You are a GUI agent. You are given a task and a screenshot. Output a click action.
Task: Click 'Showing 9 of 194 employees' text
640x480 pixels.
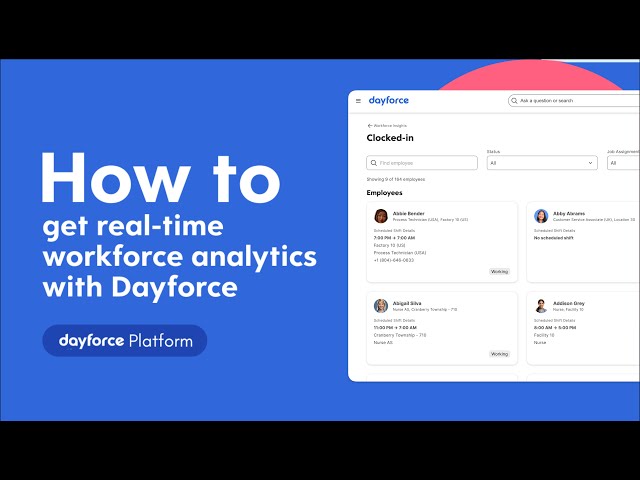click(396, 179)
